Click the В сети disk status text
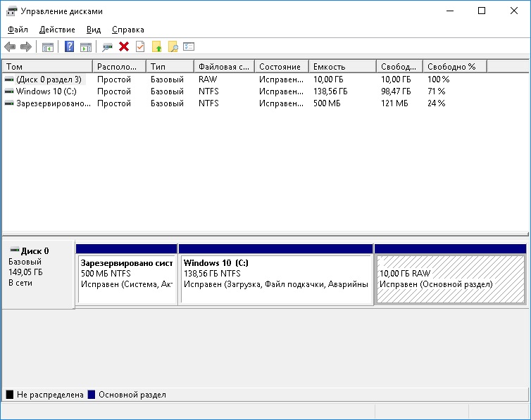 point(20,283)
